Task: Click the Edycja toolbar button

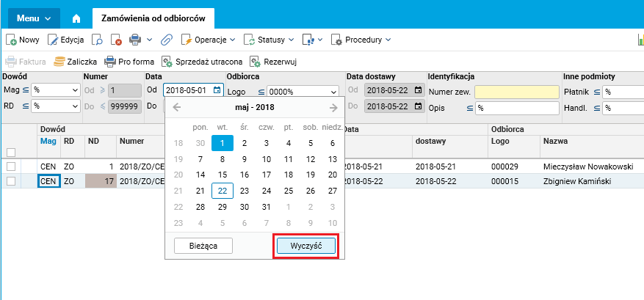Action: (x=66, y=40)
